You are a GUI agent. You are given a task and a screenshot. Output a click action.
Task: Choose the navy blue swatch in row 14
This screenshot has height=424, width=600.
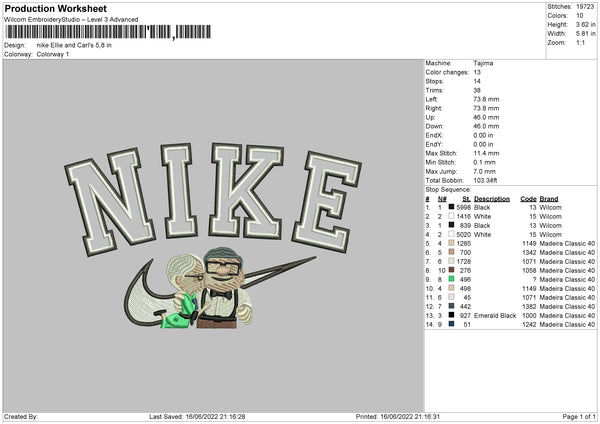coord(452,324)
